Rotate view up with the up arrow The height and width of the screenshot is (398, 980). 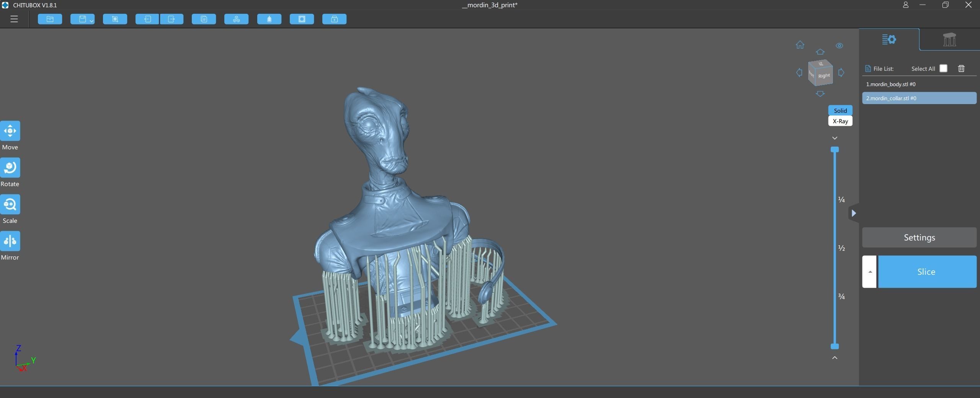(820, 52)
